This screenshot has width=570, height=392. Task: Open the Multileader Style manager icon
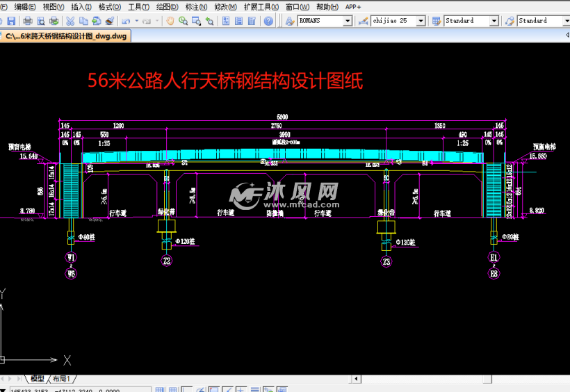click(510, 21)
